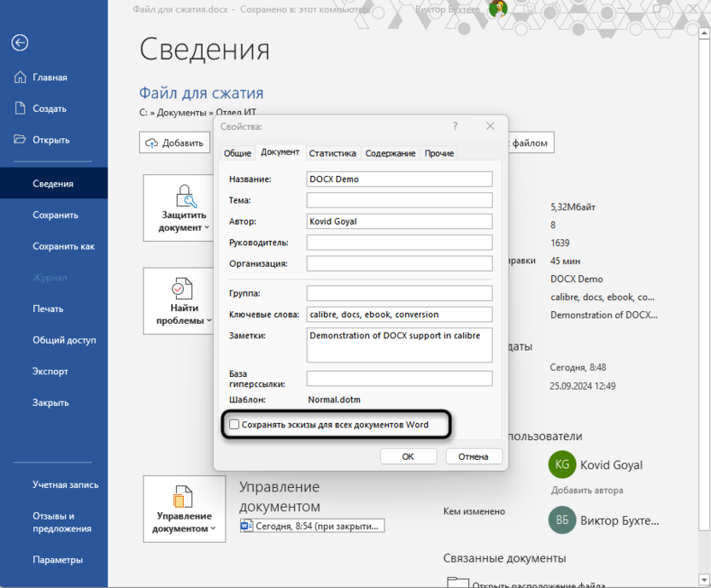711x588 pixels.
Task: Click the file path С: » Документы » Отдел ИТ
Action: (x=197, y=113)
